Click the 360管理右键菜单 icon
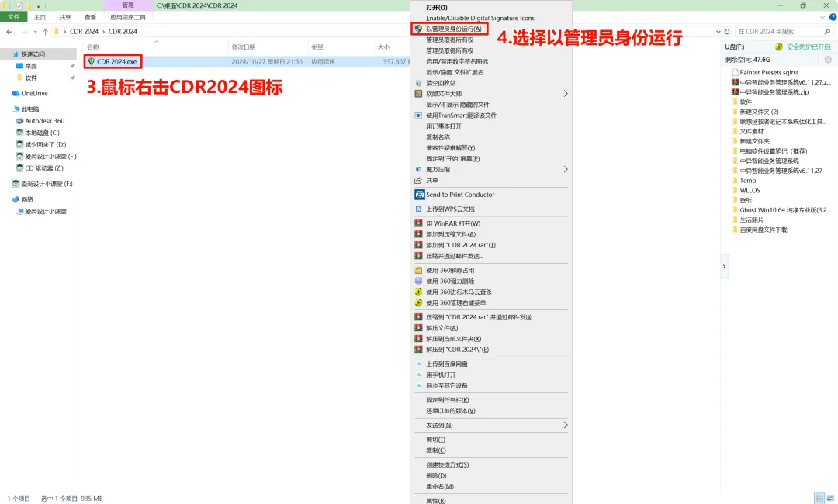838x504 pixels. pyautogui.click(x=418, y=302)
